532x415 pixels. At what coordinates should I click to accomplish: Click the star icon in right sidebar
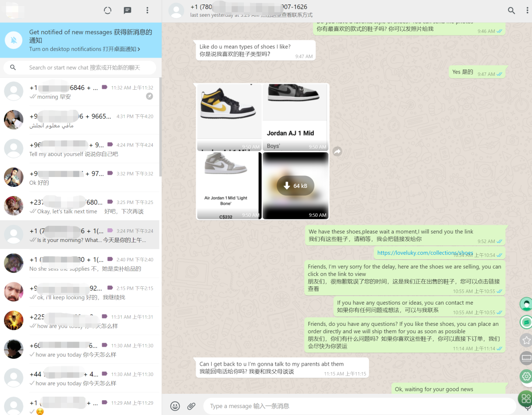coord(526,340)
